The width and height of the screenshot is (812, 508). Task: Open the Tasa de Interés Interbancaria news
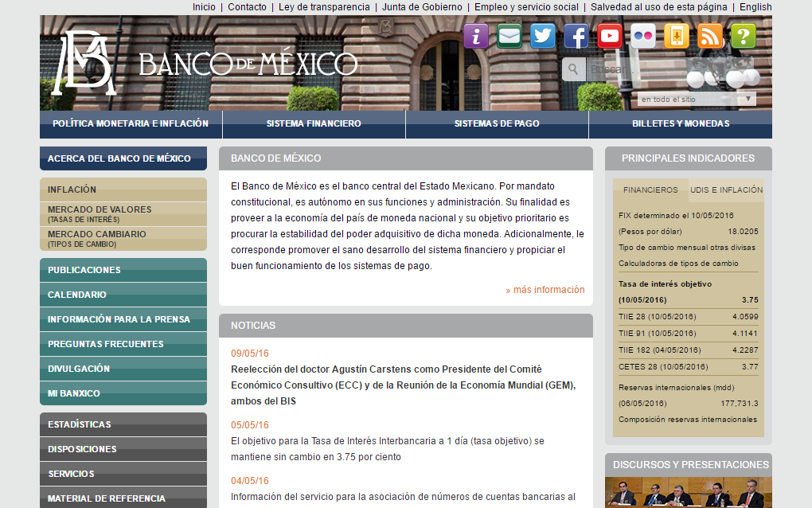(388, 449)
